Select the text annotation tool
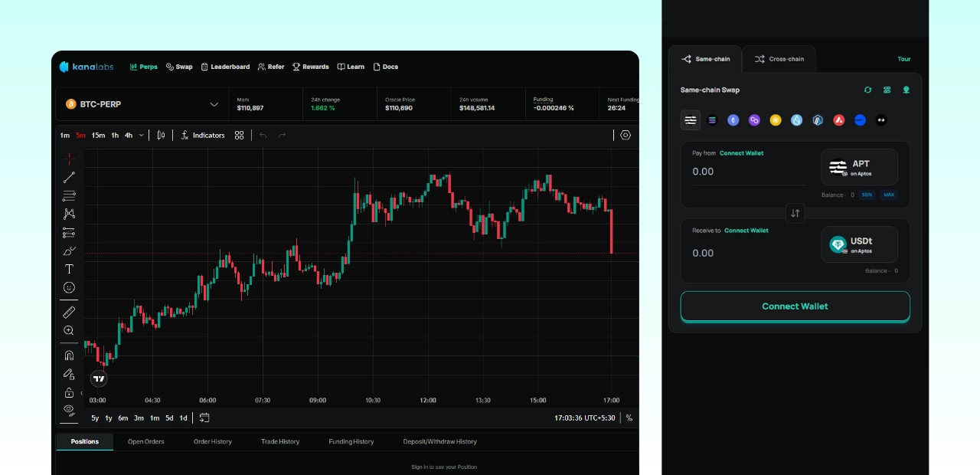980x475 pixels. coord(69,269)
